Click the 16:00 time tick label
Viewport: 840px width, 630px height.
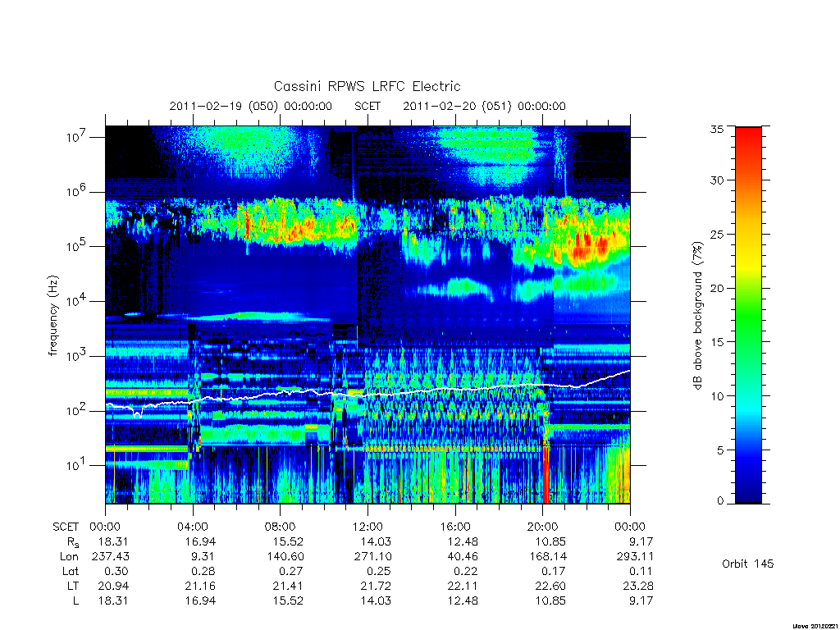[454, 527]
